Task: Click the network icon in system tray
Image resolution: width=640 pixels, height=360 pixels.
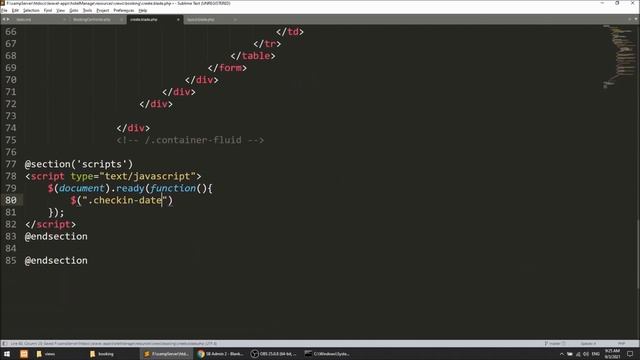Action: 578,354
